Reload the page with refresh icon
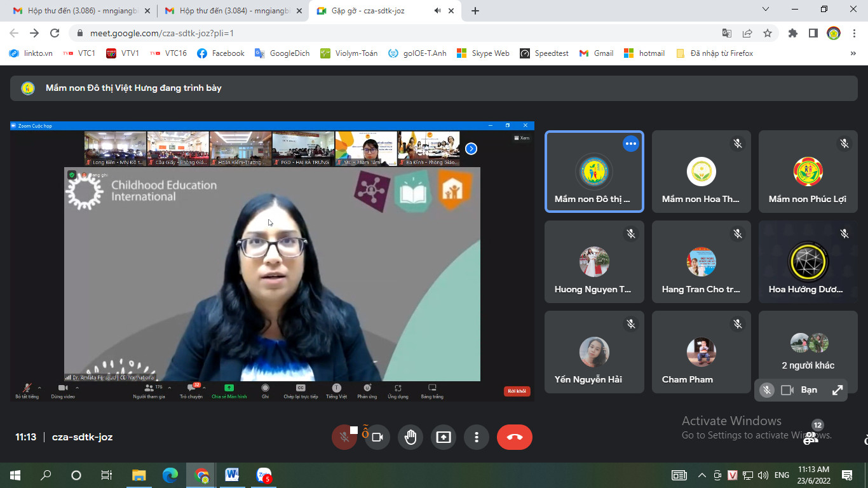This screenshot has width=868, height=488. [55, 33]
